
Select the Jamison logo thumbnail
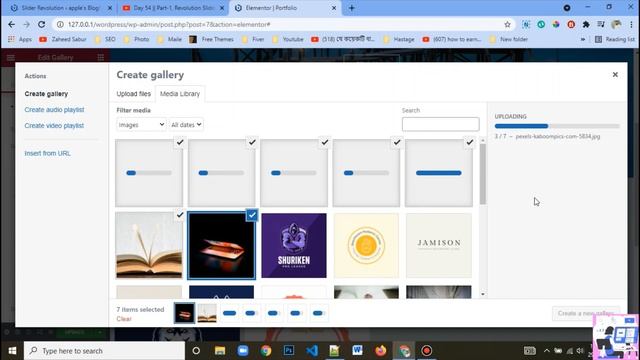439,245
